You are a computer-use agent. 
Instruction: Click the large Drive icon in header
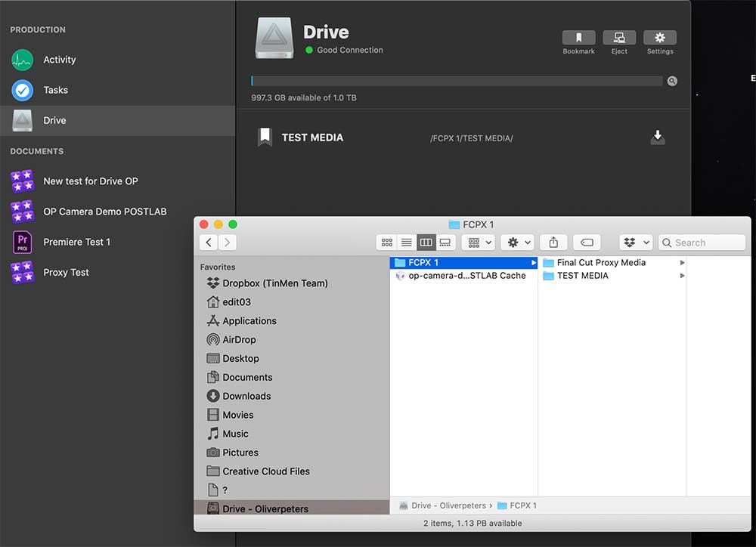(x=274, y=38)
